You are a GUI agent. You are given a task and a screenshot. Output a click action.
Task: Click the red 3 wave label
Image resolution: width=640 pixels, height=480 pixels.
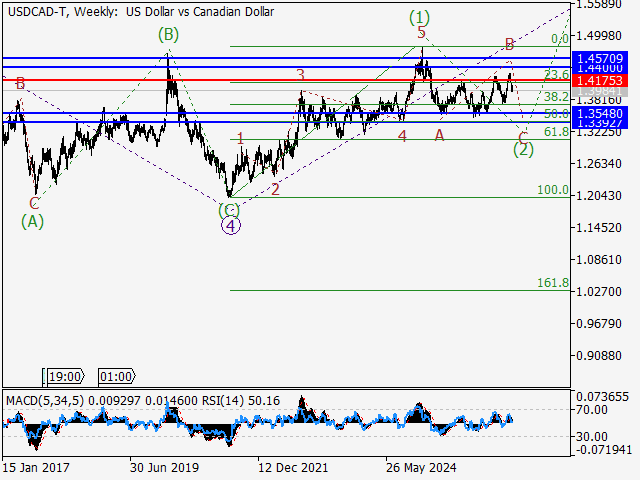[x=300, y=75]
